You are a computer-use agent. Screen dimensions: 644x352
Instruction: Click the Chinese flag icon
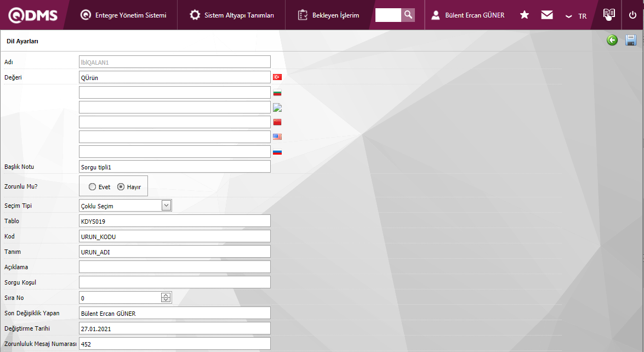coord(277,122)
